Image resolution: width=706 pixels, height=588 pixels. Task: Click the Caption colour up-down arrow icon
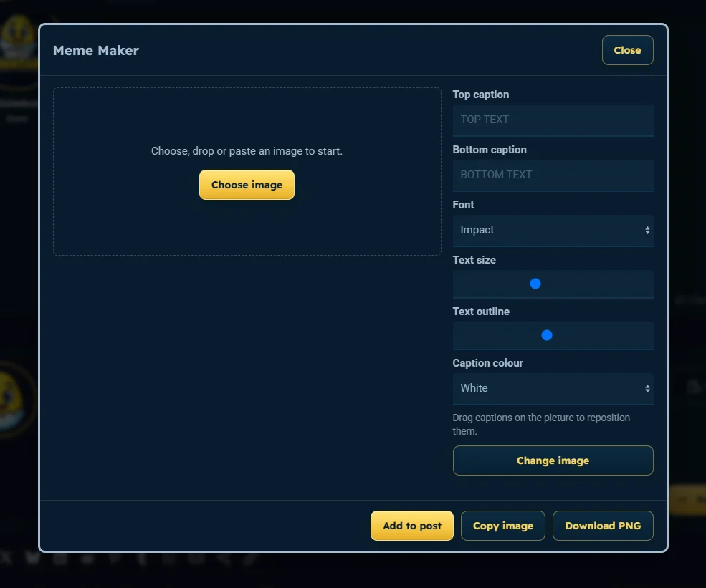(647, 389)
